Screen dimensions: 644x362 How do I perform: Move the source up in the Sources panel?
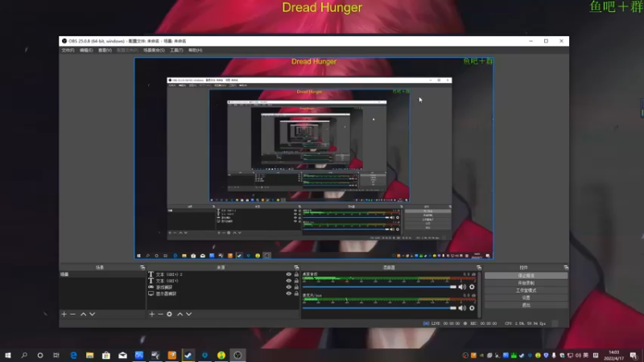coord(180,314)
